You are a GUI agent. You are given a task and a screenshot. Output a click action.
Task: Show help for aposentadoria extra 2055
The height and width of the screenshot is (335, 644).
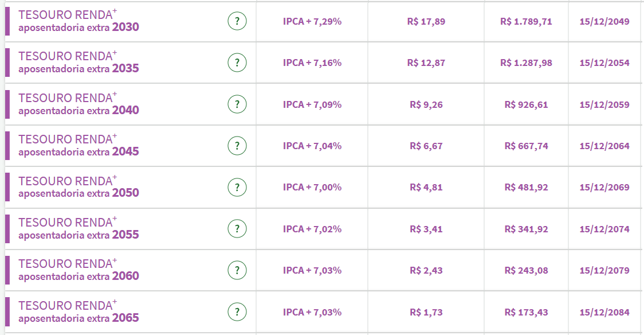click(237, 229)
